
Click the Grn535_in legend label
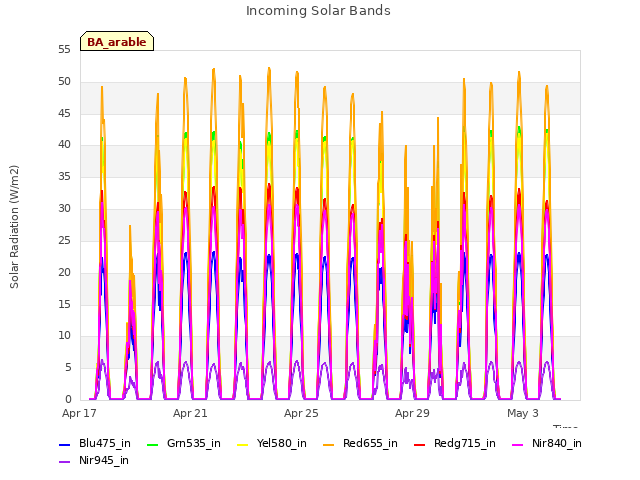[194, 443]
